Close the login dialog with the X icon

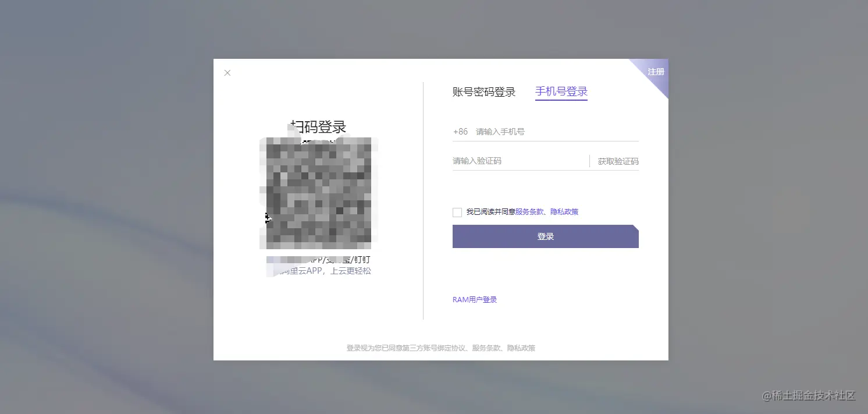click(x=227, y=73)
